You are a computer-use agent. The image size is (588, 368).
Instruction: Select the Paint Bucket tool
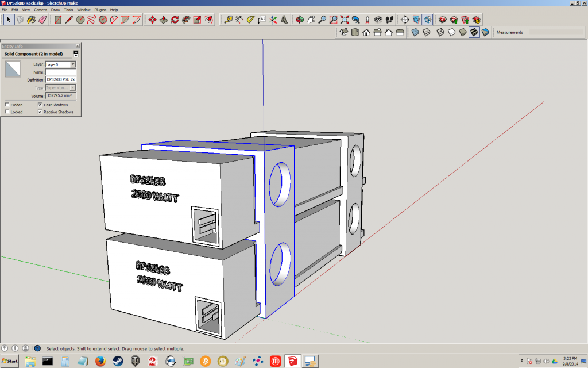(32, 20)
